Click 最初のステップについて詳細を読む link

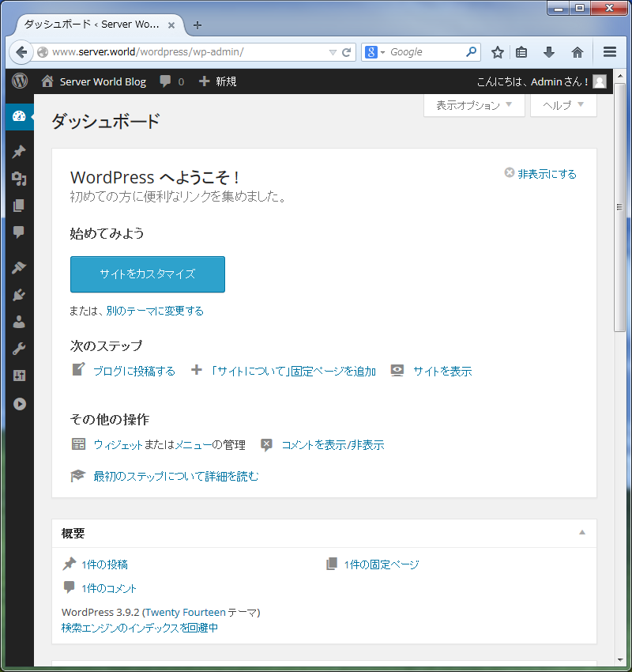pos(176,476)
